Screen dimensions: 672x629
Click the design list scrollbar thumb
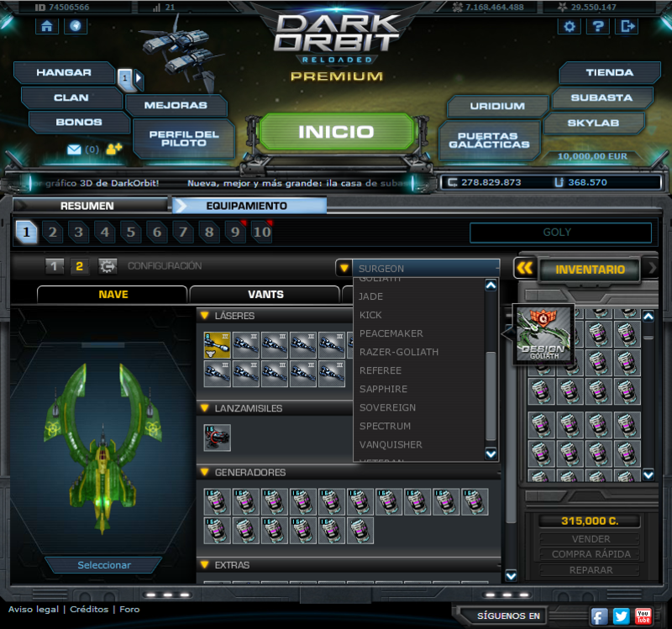click(491, 396)
